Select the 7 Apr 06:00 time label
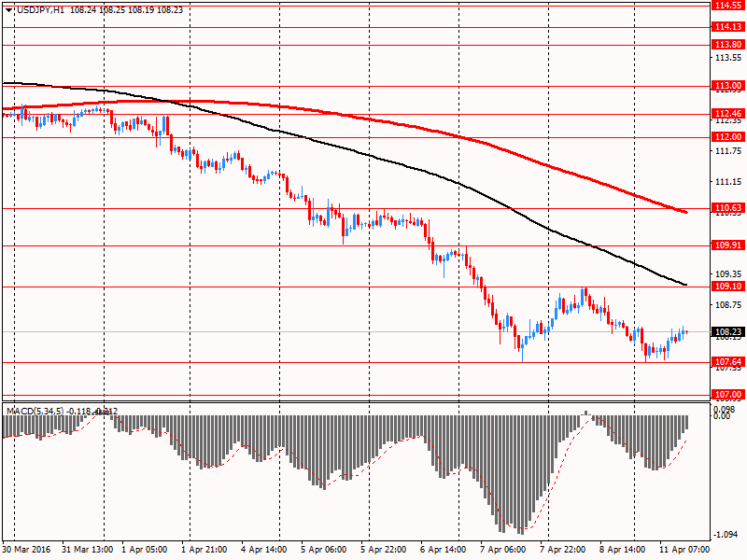 click(503, 550)
